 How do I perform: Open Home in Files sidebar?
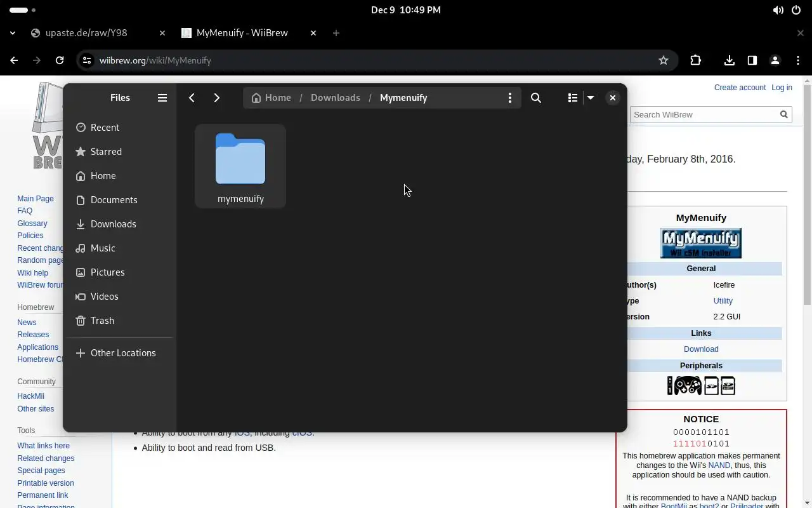[120, 176]
